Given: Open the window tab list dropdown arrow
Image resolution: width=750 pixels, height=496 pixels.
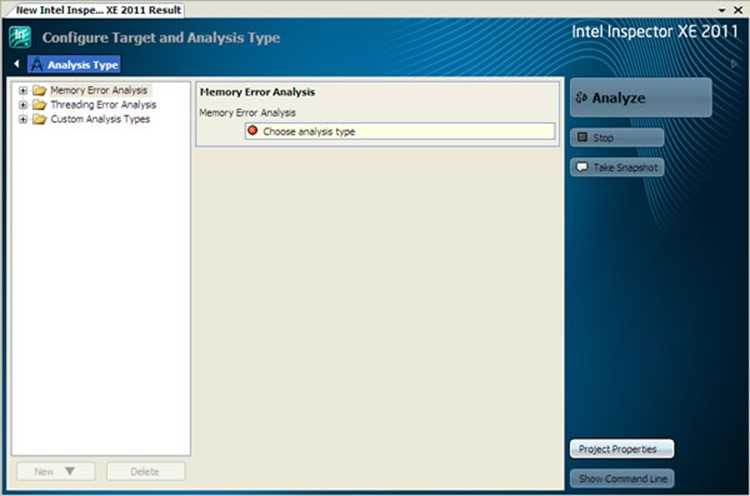Looking at the screenshot, I should point(722,10).
